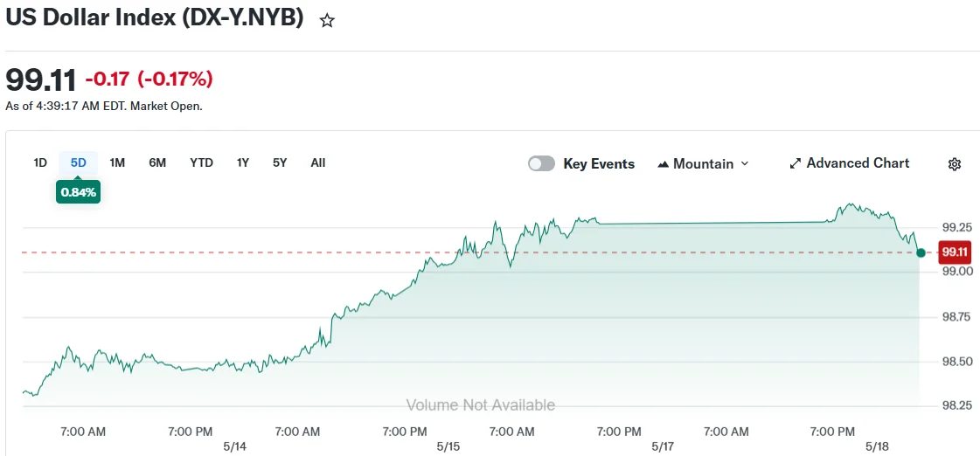Click the US Dollar Index title

click(155, 18)
